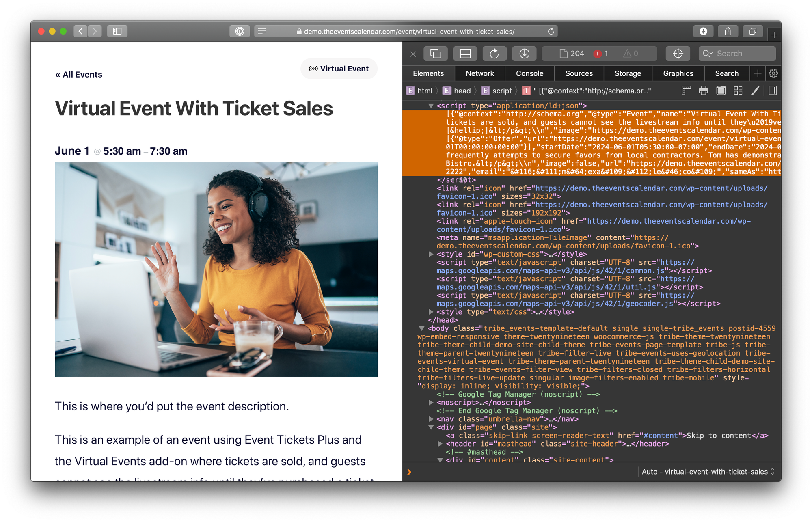812x522 pixels.
Task: Collapse the body element node
Action: (422, 328)
